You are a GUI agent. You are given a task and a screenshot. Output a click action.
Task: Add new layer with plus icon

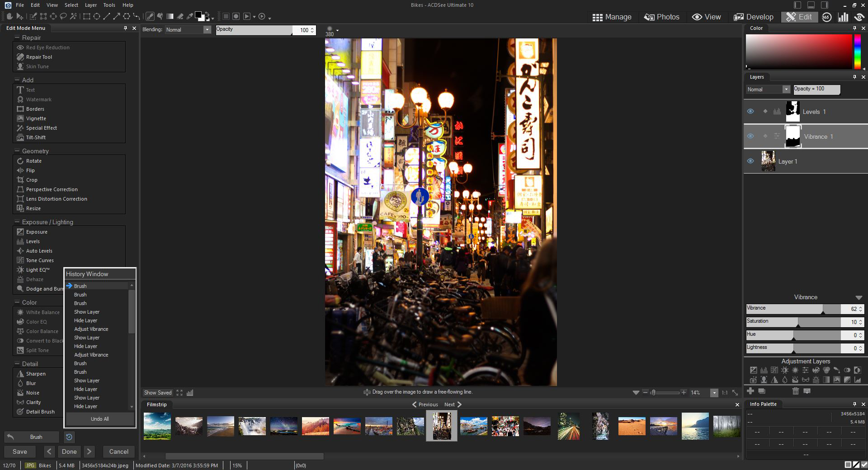[750, 390]
